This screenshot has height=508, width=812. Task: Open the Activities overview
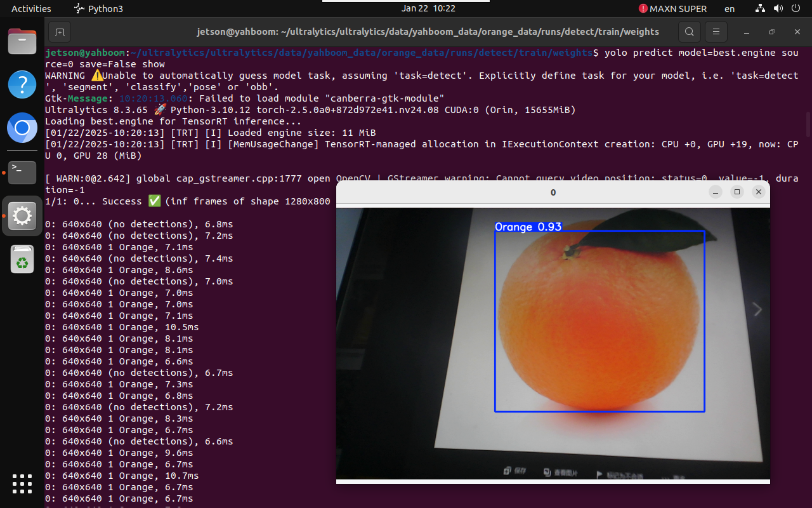(x=31, y=9)
